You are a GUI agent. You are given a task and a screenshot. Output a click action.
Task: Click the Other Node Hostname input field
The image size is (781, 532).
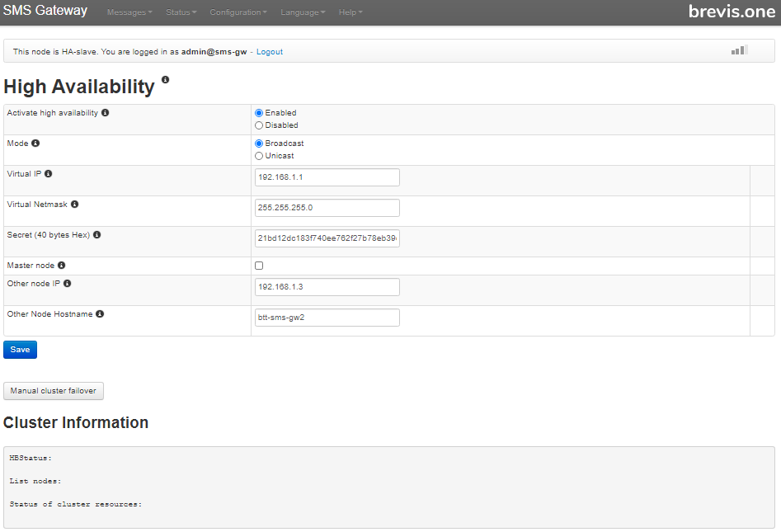(x=327, y=318)
